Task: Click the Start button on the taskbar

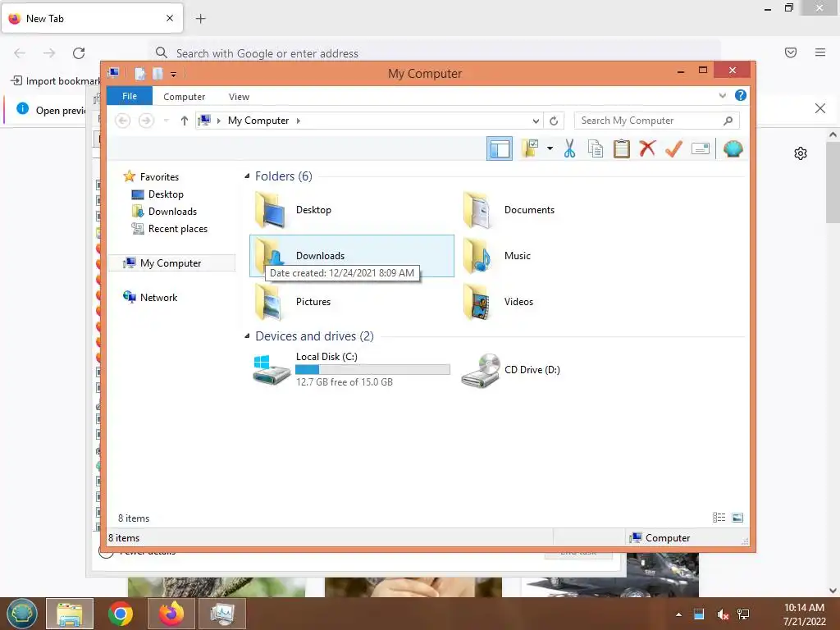Action: click(22, 614)
